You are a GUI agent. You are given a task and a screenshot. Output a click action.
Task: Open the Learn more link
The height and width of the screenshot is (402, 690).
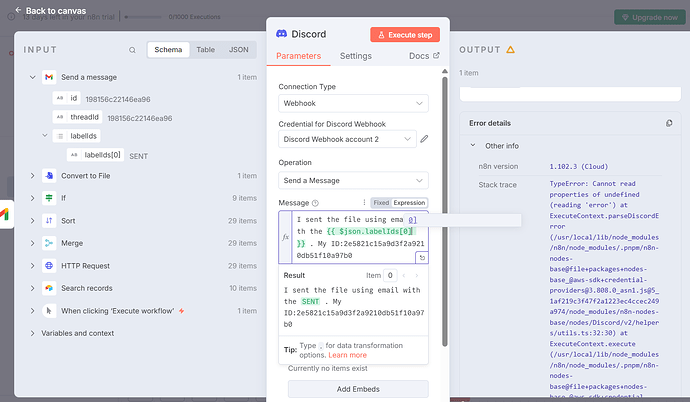[x=347, y=355]
